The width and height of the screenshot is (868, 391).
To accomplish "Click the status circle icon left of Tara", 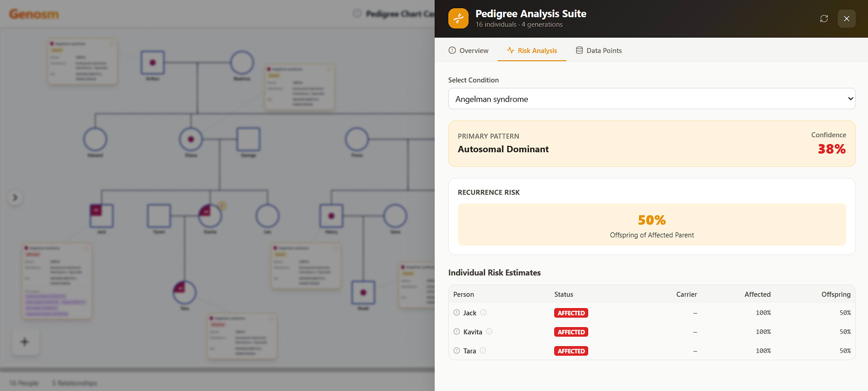I will tap(456, 351).
